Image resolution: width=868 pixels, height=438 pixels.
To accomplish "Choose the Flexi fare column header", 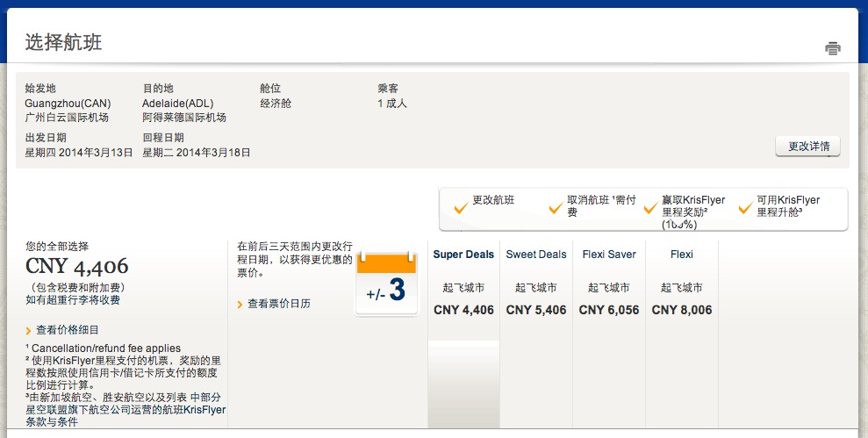I will [681, 255].
